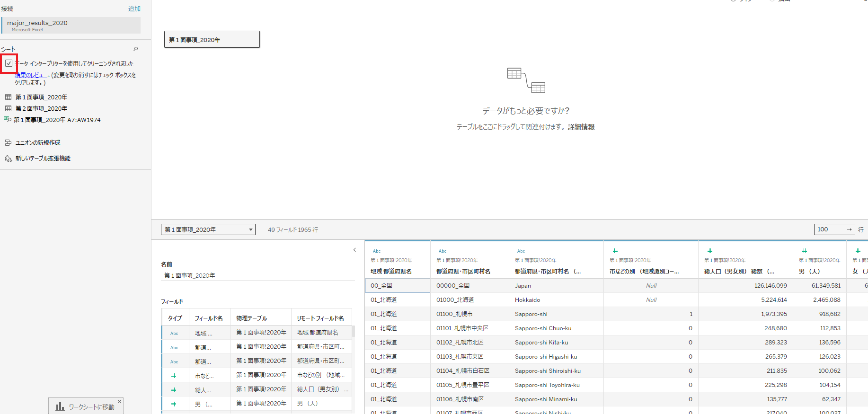Image resolution: width=868 pixels, height=414 pixels.
Task: Apply row count with arrow icon
Action: [850, 229]
